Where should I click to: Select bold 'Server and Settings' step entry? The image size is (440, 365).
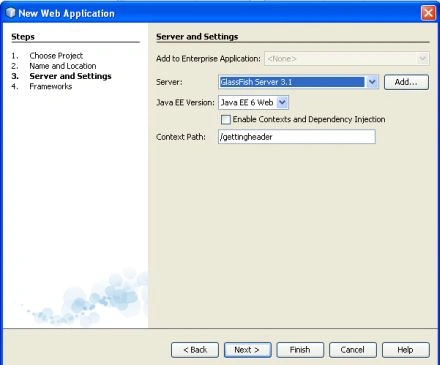[x=70, y=76]
